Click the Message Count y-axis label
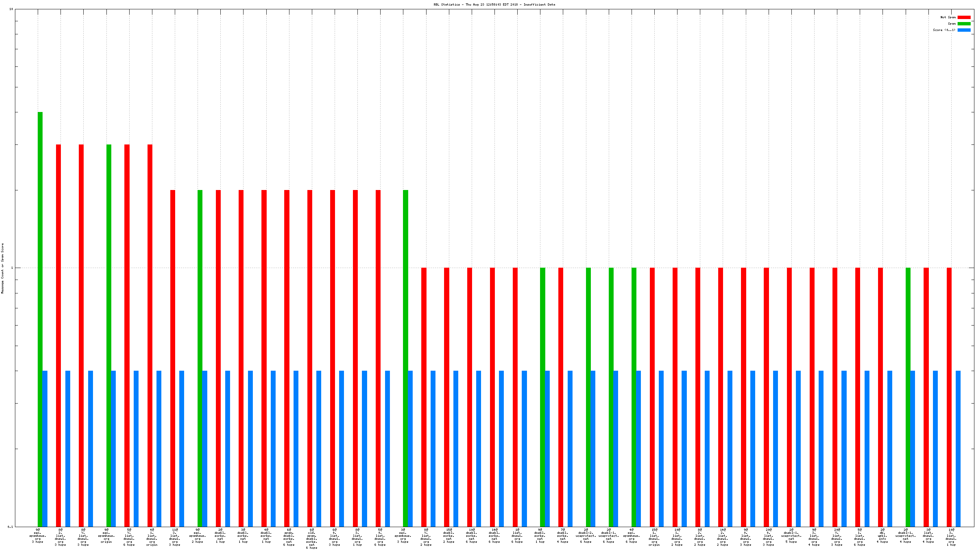The image size is (980, 551). pos(3,268)
